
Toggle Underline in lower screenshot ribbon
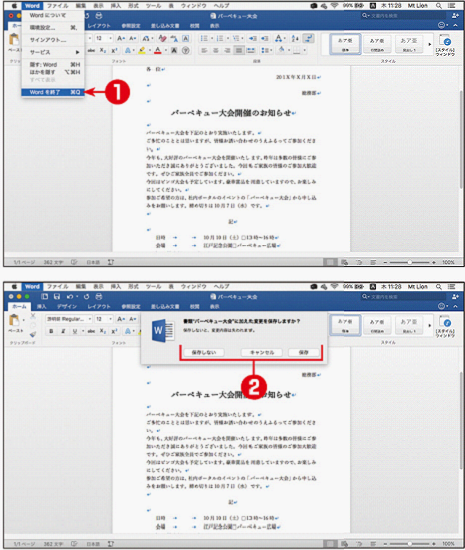point(75,331)
